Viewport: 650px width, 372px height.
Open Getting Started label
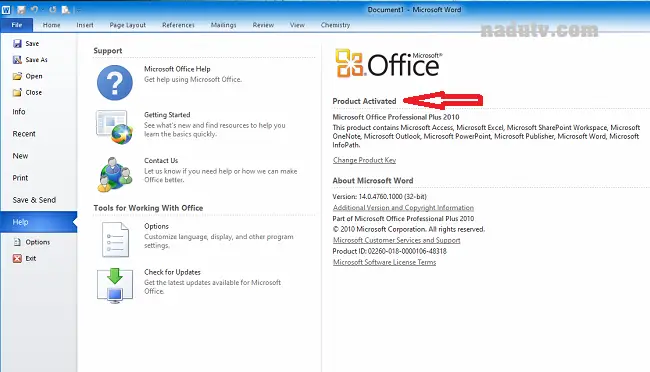[x=167, y=115]
